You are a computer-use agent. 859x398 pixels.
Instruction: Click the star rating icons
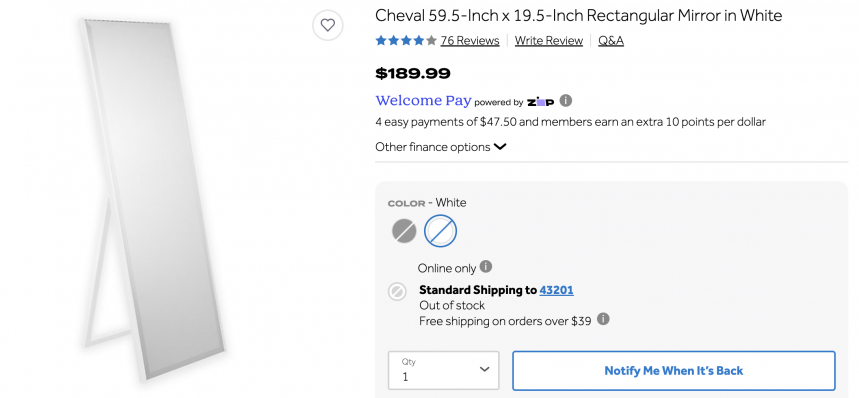point(406,41)
